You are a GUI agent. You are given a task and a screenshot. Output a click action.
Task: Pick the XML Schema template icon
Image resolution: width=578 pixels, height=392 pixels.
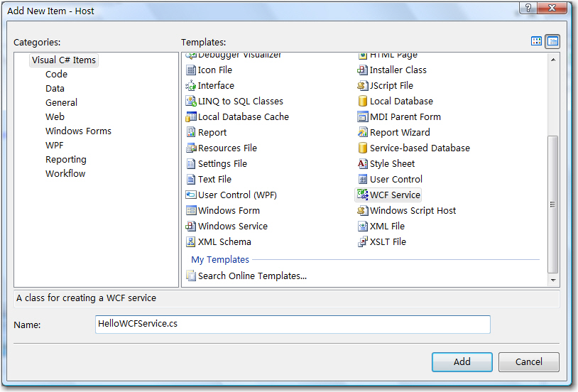[190, 241]
